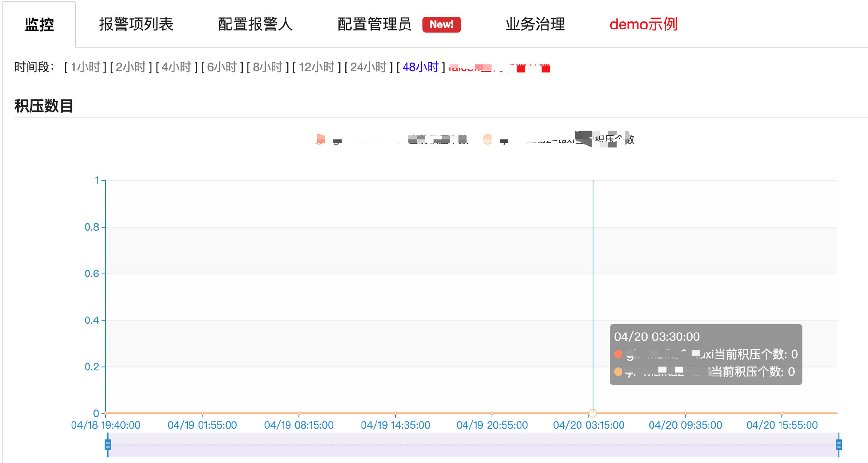Click the 0.8 y-axis label

92,227
